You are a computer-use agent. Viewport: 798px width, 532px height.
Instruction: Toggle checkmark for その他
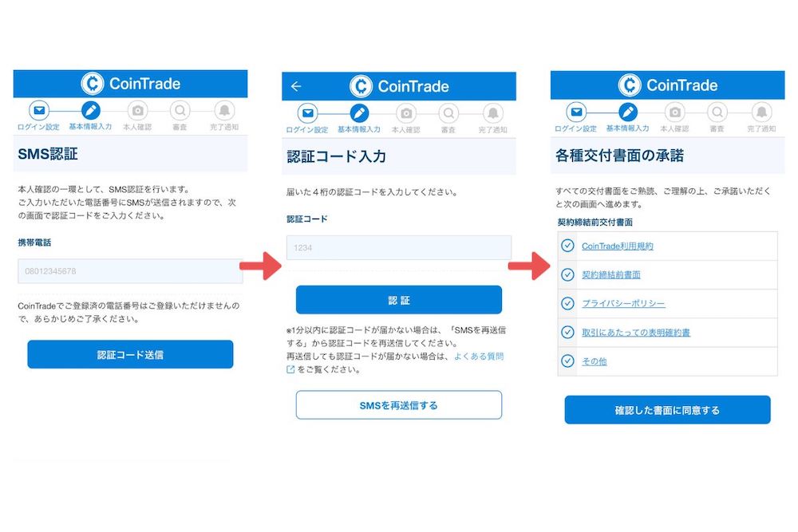click(567, 361)
